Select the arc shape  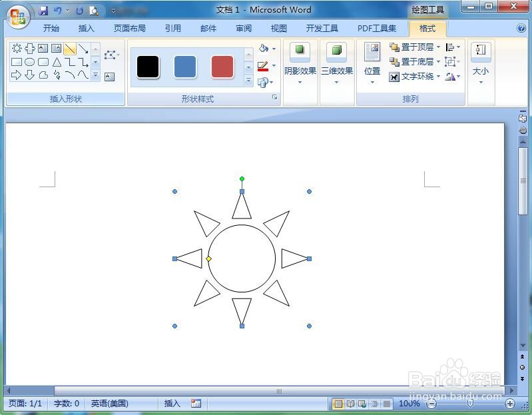70,75
